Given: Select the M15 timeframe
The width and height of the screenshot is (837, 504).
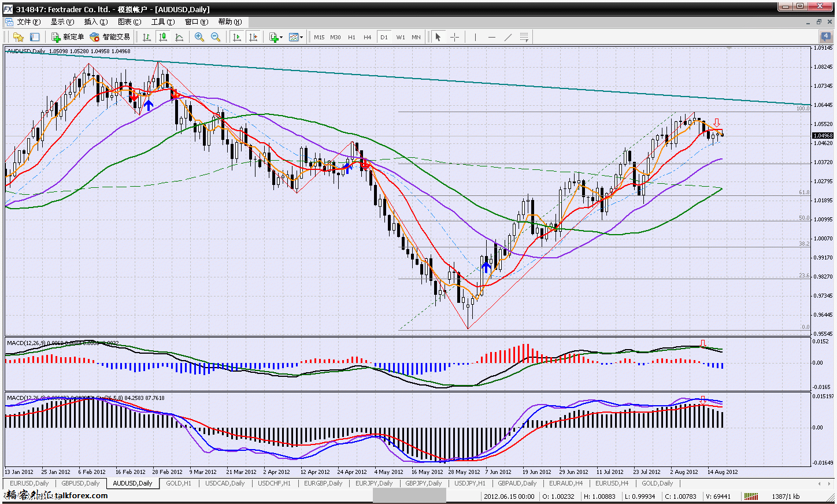Looking at the screenshot, I should (319, 37).
